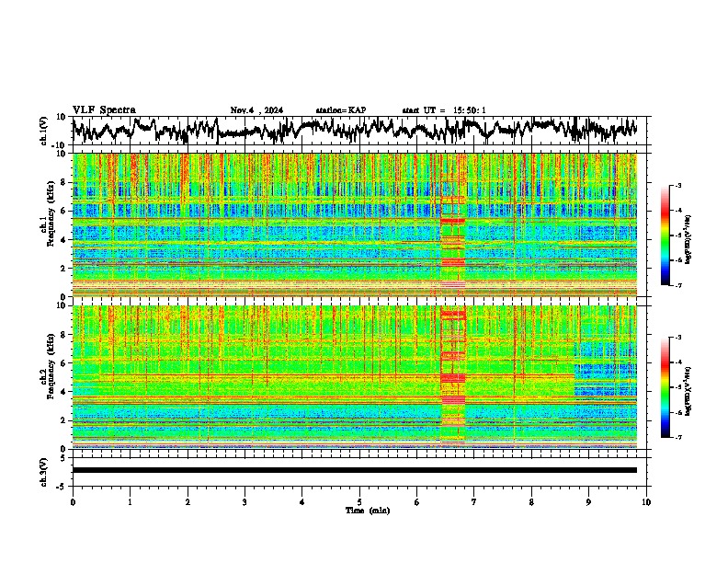Click the '8' kHz tick on ch.2 frequency axis
This screenshot has width=728, height=563.
(x=64, y=335)
